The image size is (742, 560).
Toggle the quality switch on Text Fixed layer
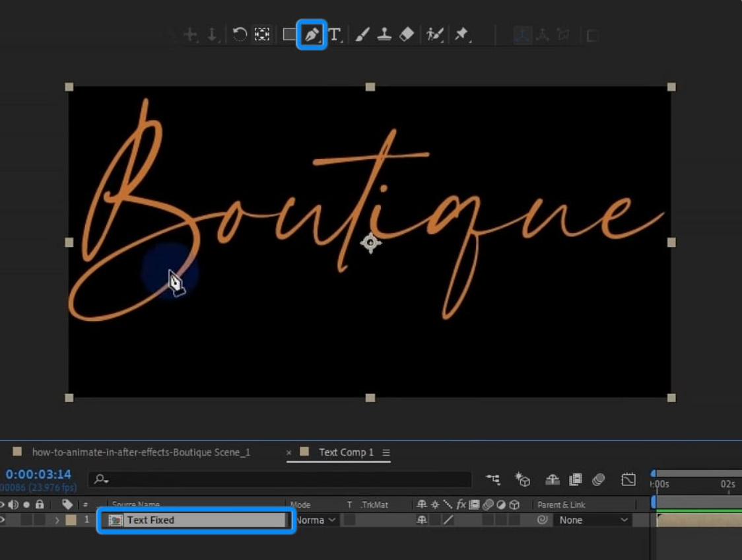point(448,520)
